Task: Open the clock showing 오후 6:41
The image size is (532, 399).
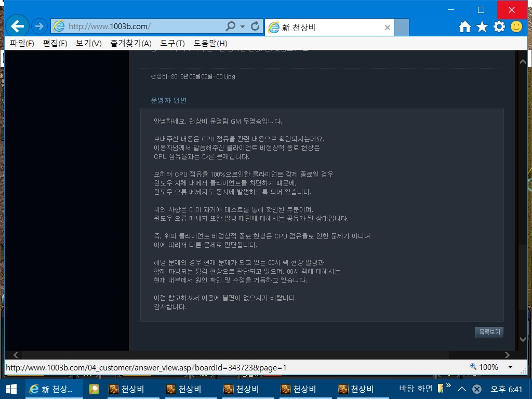Action: click(x=506, y=389)
